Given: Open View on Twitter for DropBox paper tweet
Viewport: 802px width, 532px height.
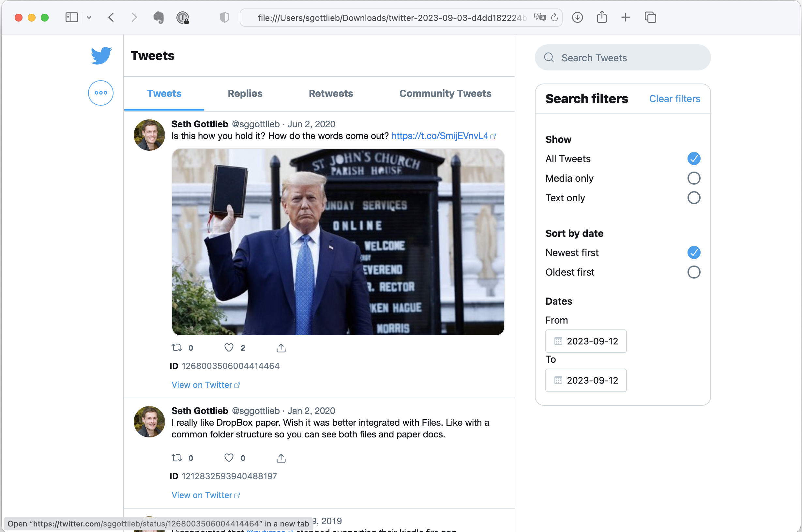Looking at the screenshot, I should [205, 495].
